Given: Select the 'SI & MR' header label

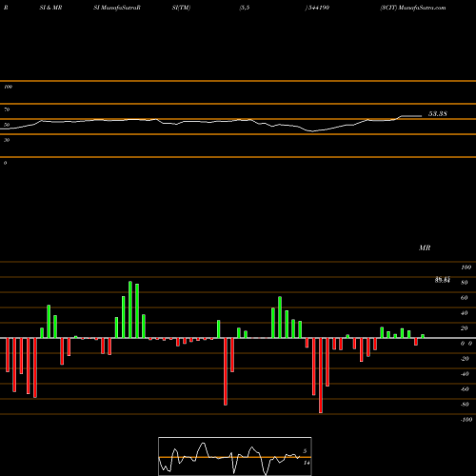Looking at the screenshot, I should tap(50, 8).
